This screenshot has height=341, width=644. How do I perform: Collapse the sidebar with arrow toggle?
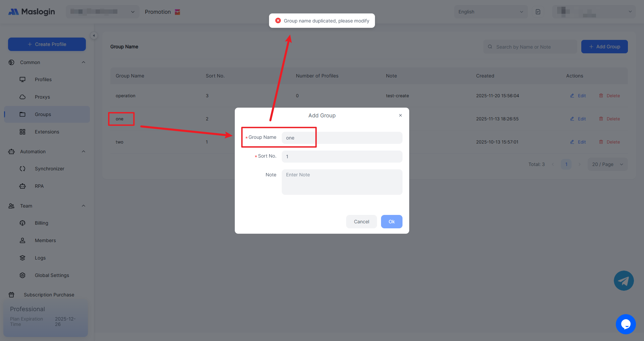point(94,36)
